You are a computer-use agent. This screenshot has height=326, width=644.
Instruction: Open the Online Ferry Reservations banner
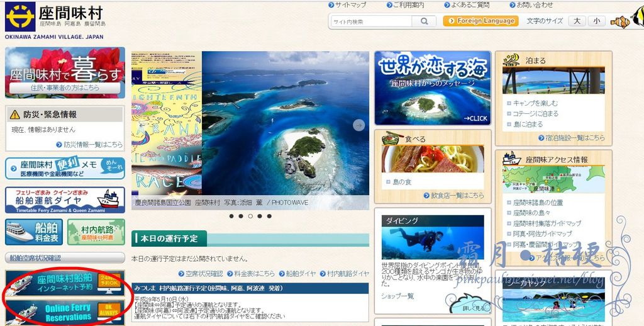tap(65, 312)
